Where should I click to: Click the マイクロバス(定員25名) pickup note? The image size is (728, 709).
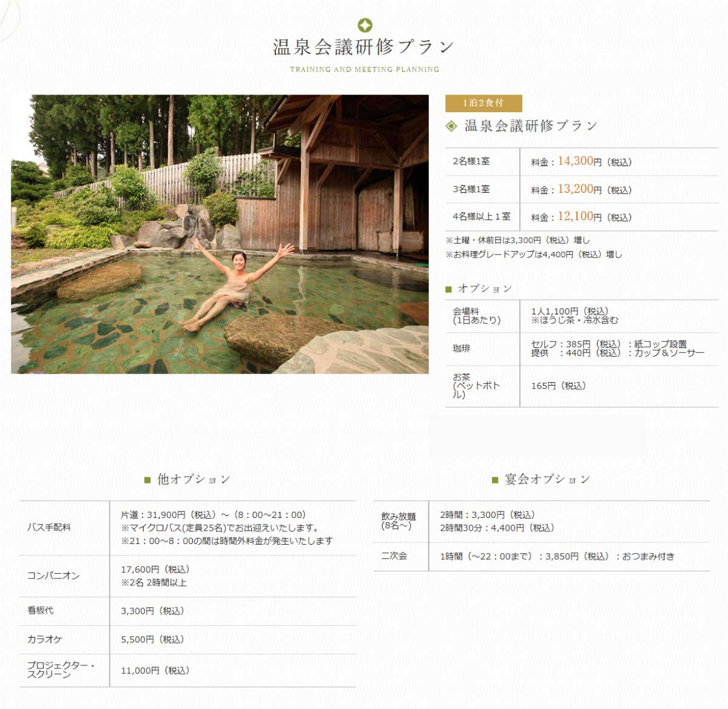pos(220,528)
